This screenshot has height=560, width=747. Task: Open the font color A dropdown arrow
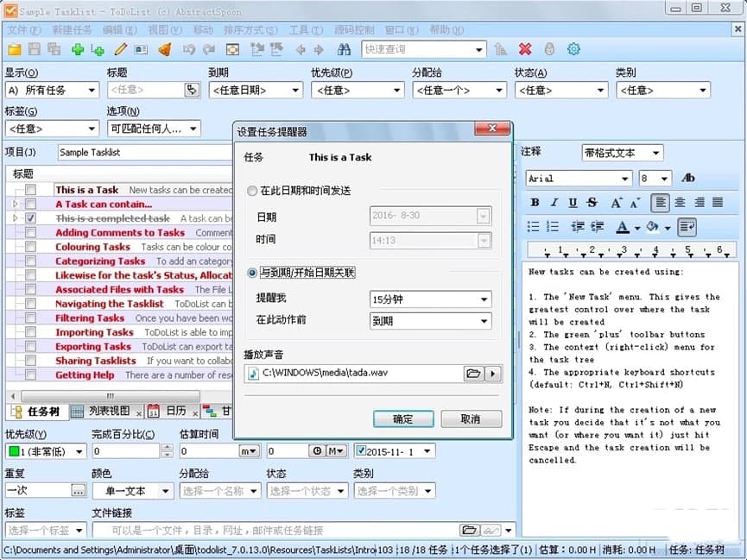(x=637, y=228)
